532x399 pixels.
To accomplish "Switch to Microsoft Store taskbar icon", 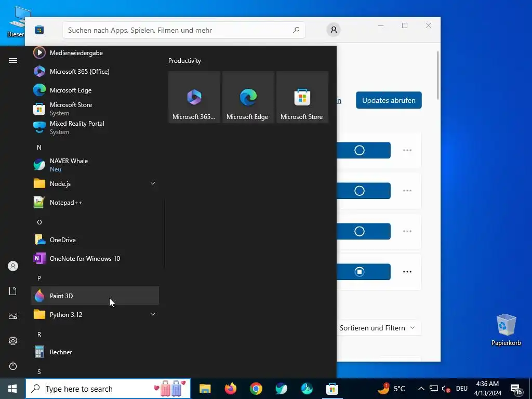I will pyautogui.click(x=332, y=389).
